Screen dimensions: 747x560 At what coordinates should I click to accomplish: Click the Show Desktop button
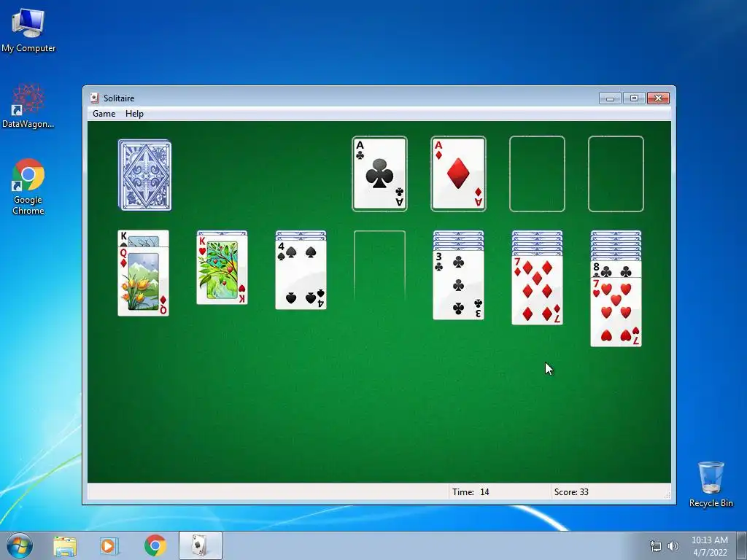[x=742, y=545]
